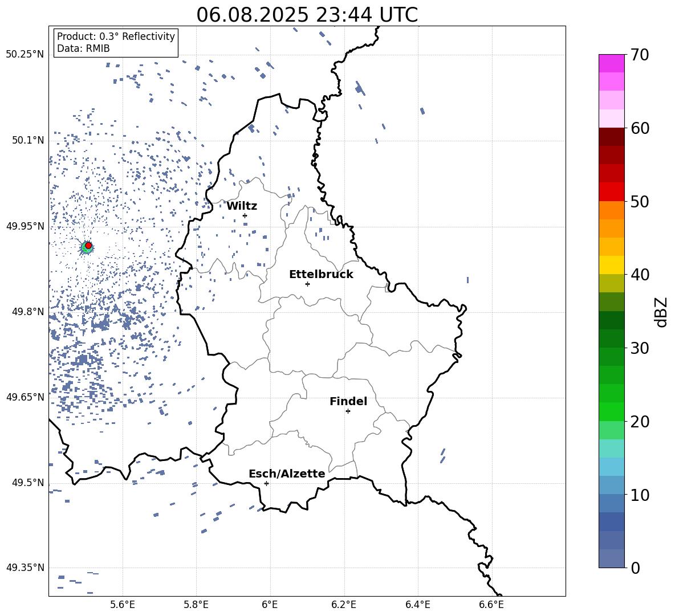Click the 20 colorbar tick label

tap(640, 422)
